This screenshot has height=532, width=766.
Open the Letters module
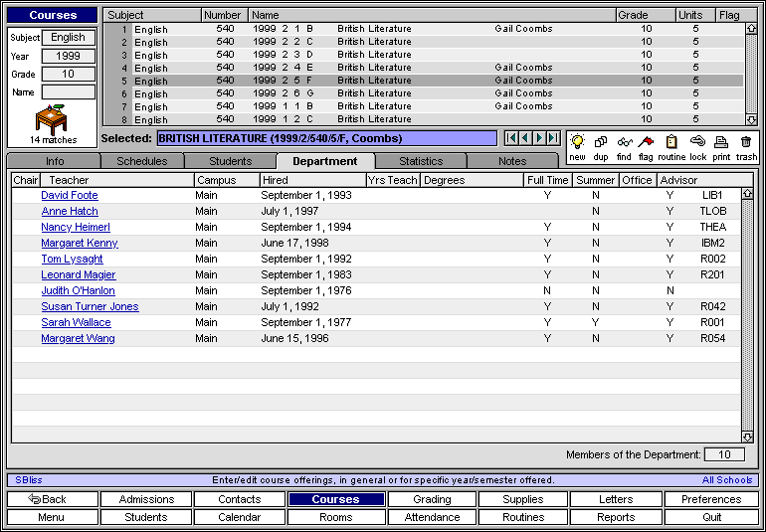pos(616,499)
